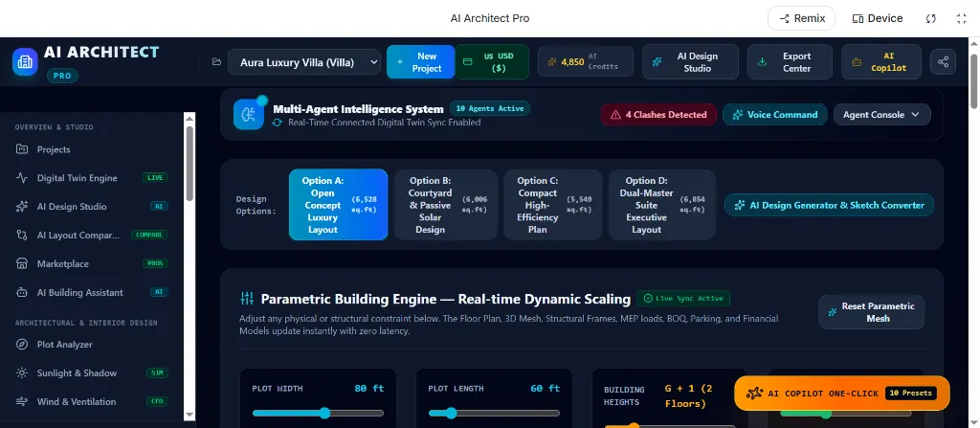The height and width of the screenshot is (428, 980).
Task: Select Option A Open Concept Luxury Layout
Action: (x=338, y=205)
